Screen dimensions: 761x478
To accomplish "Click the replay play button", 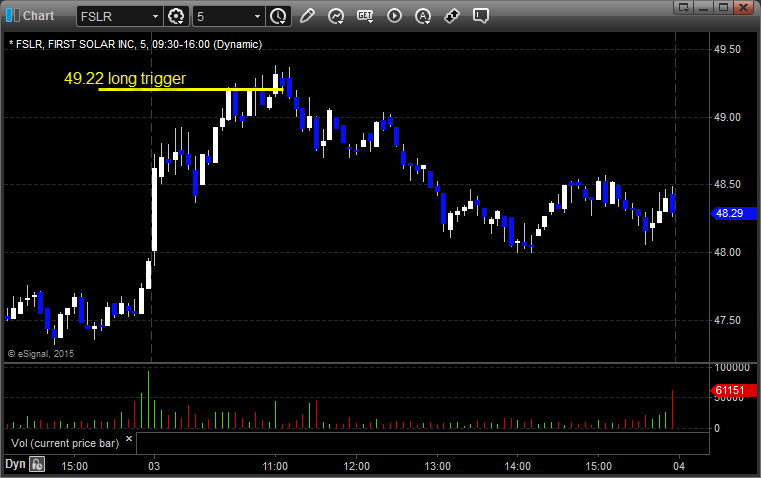I will (394, 16).
